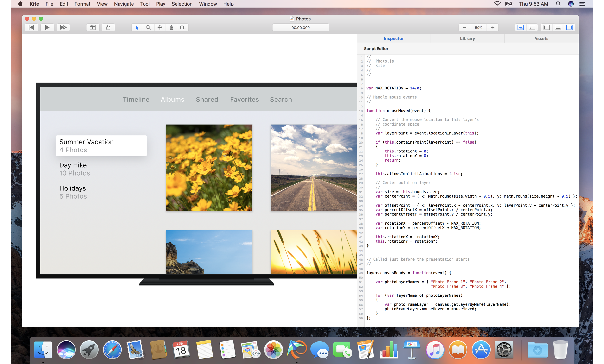
Task: Click the Share export icon
Action: coord(108,27)
